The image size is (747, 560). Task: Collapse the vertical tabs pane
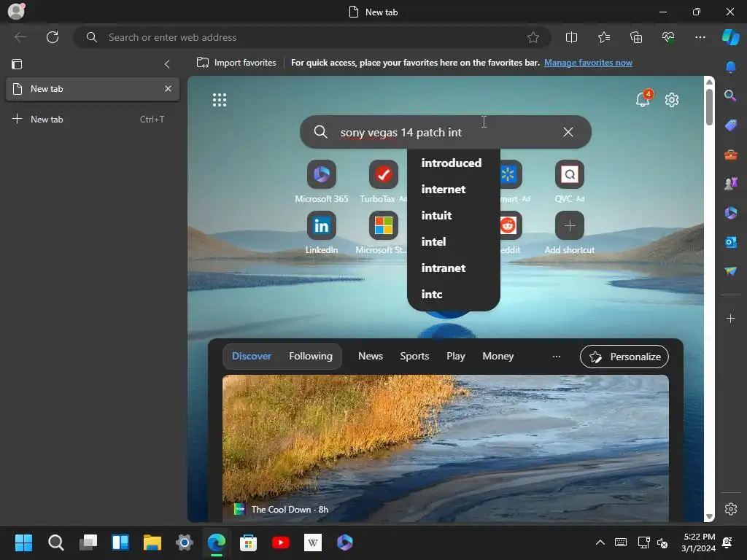(167, 64)
